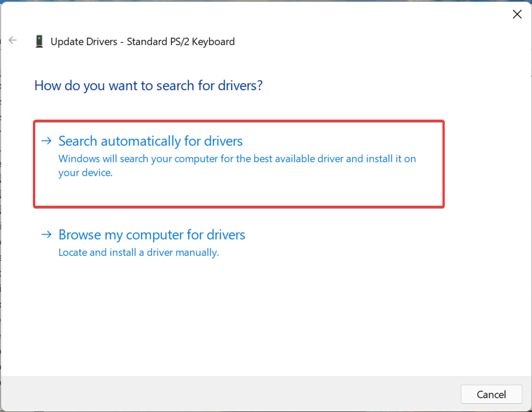This screenshot has width=532, height=412.
Task: Click the arrow beside Browse my computer for drivers
Action: pos(46,235)
